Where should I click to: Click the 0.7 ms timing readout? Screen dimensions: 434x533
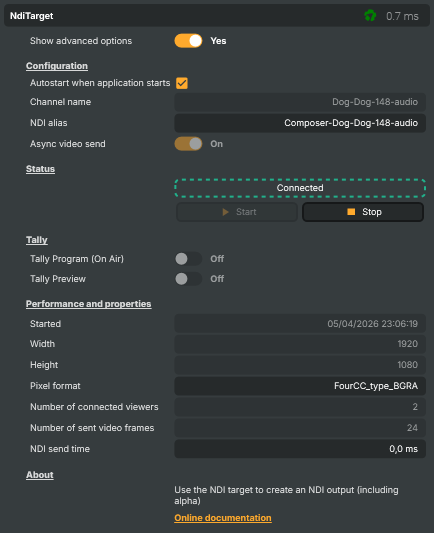pyautogui.click(x=402, y=16)
